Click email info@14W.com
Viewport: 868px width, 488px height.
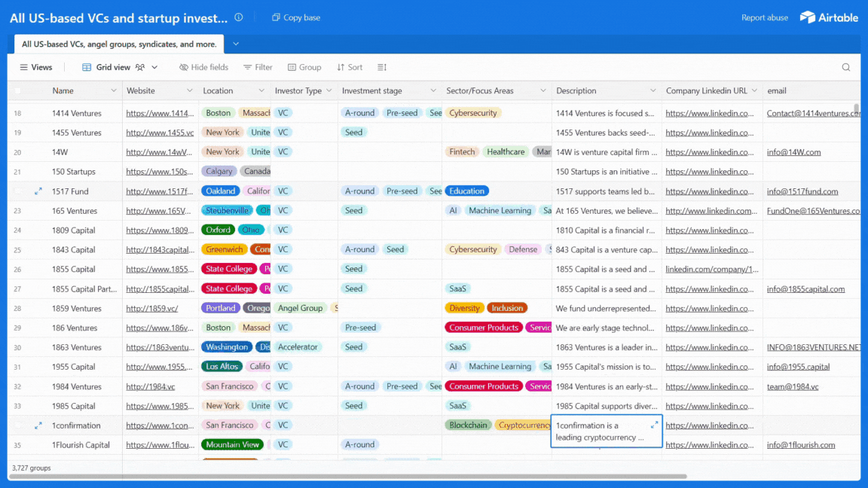tap(793, 152)
